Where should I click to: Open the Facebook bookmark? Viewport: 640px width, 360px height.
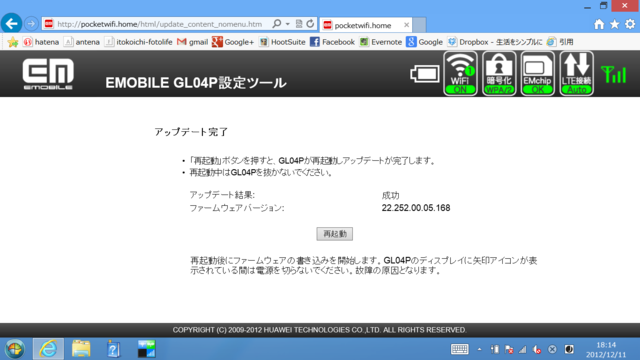[332, 42]
